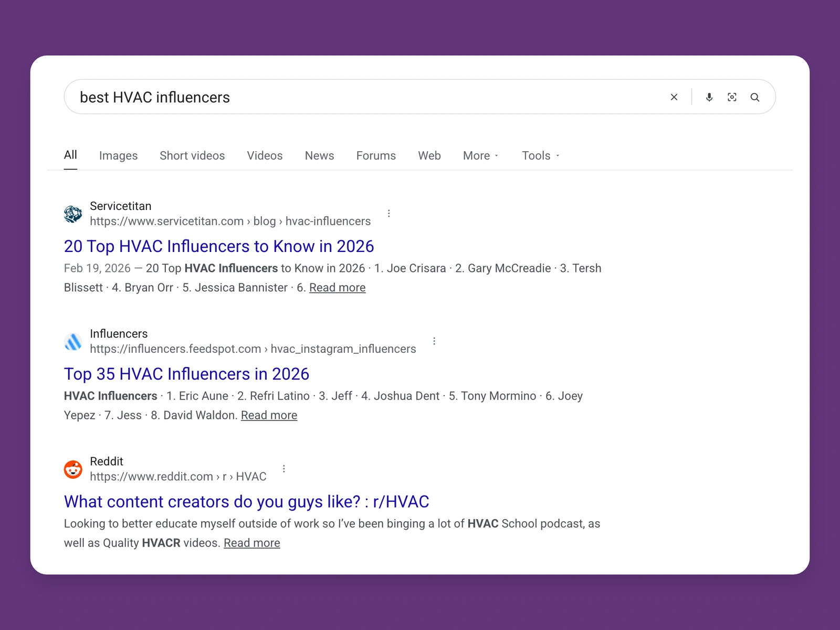
Task: Click the Servicetitan site favicon
Action: click(x=73, y=214)
